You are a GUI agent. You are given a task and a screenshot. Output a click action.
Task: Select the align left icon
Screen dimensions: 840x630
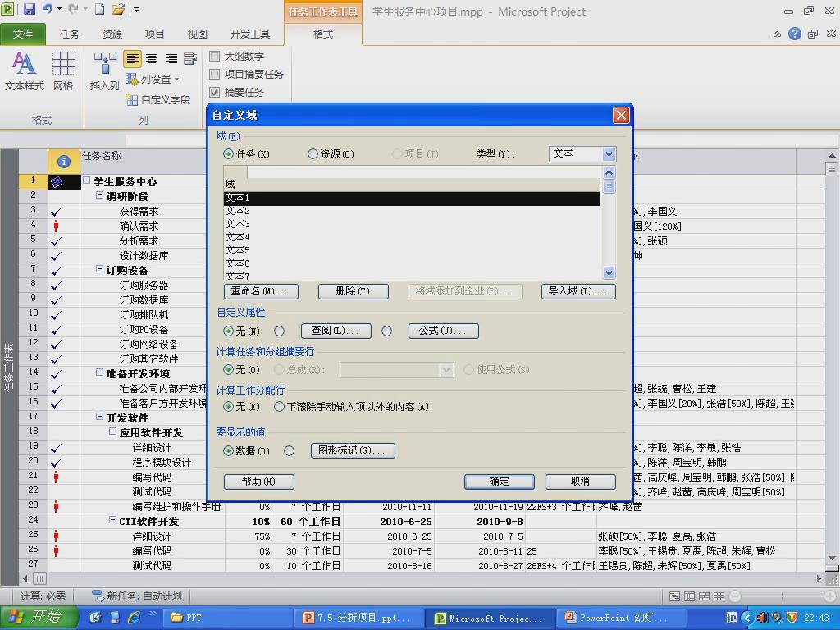pos(132,58)
